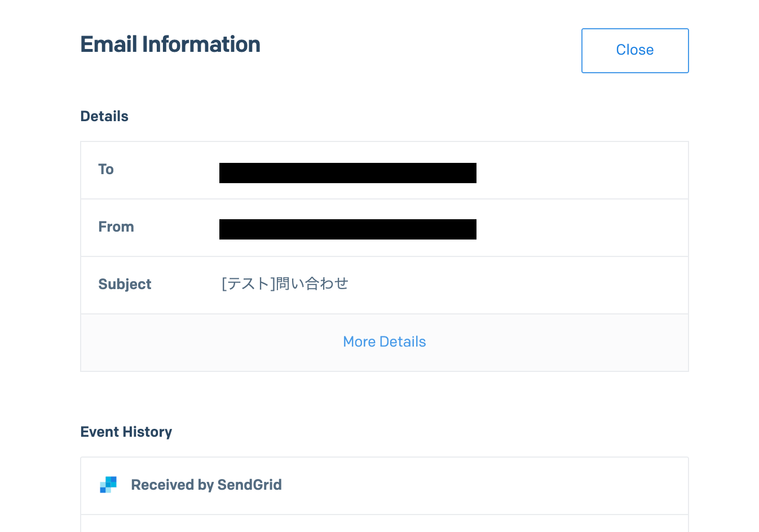Click the word SendGrid in event history

click(249, 485)
